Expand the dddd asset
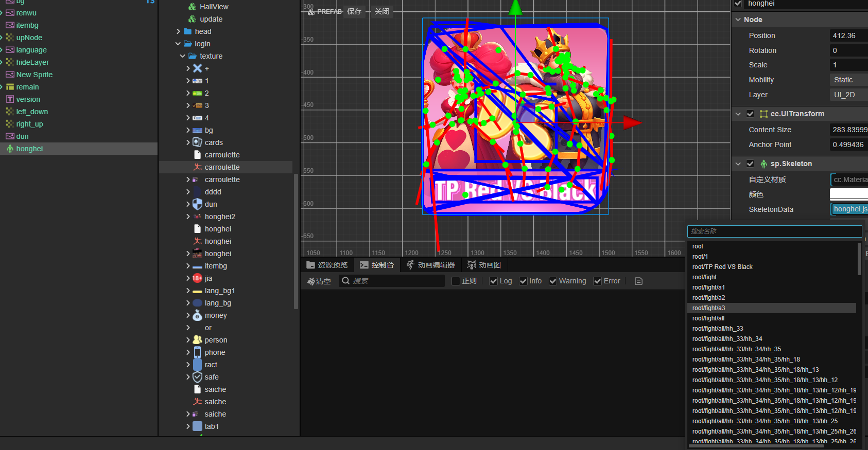The image size is (868, 450). point(188,192)
